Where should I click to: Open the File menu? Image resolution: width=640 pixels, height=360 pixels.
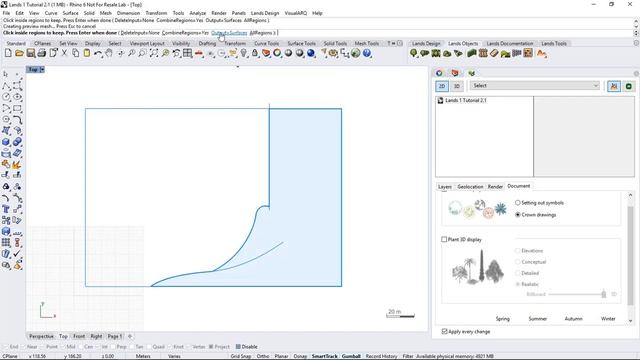coord(6,13)
